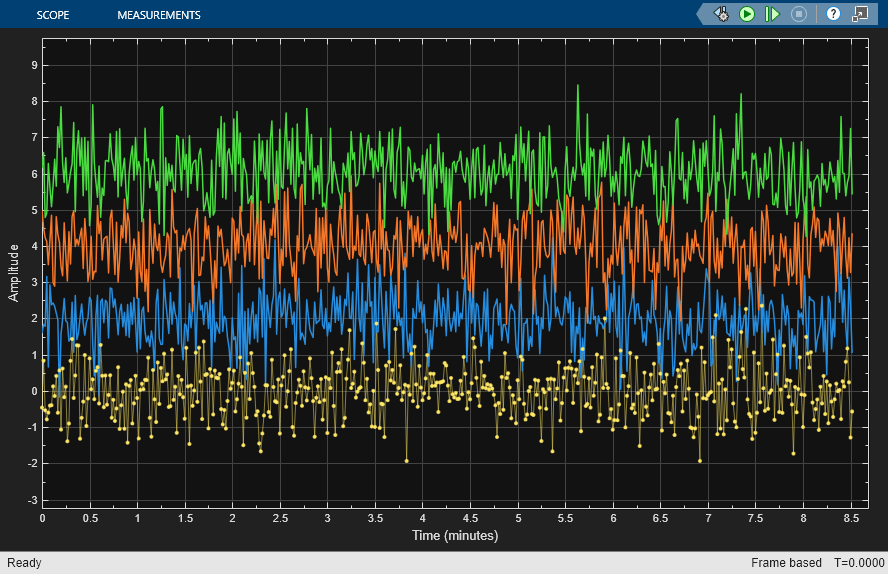The image size is (888, 574).
Task: Open Help with the question mark icon
Action: point(833,14)
